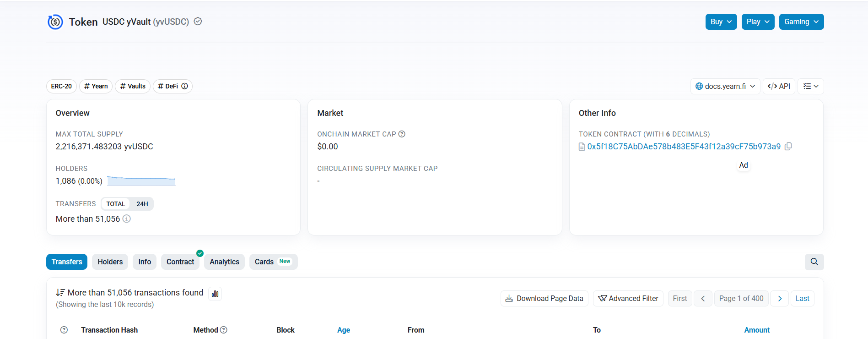Switch to the Analytics tab
The image size is (868, 339).
pyautogui.click(x=225, y=262)
